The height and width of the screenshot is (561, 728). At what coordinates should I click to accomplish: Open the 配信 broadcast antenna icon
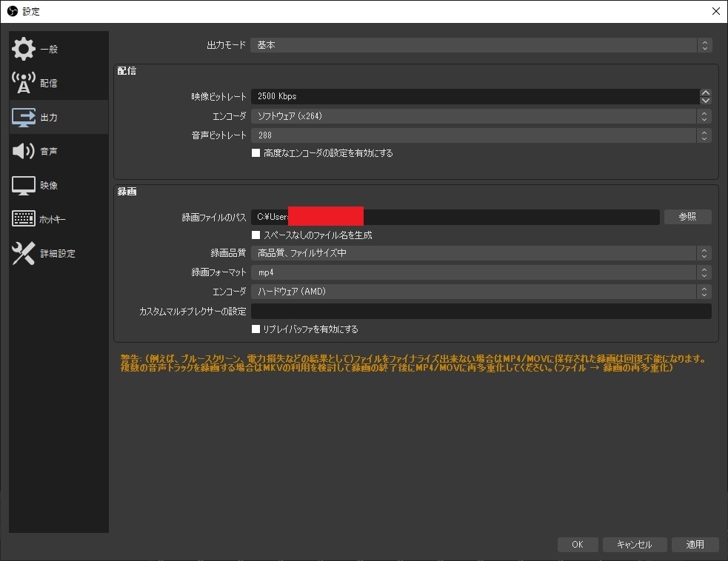point(23,83)
